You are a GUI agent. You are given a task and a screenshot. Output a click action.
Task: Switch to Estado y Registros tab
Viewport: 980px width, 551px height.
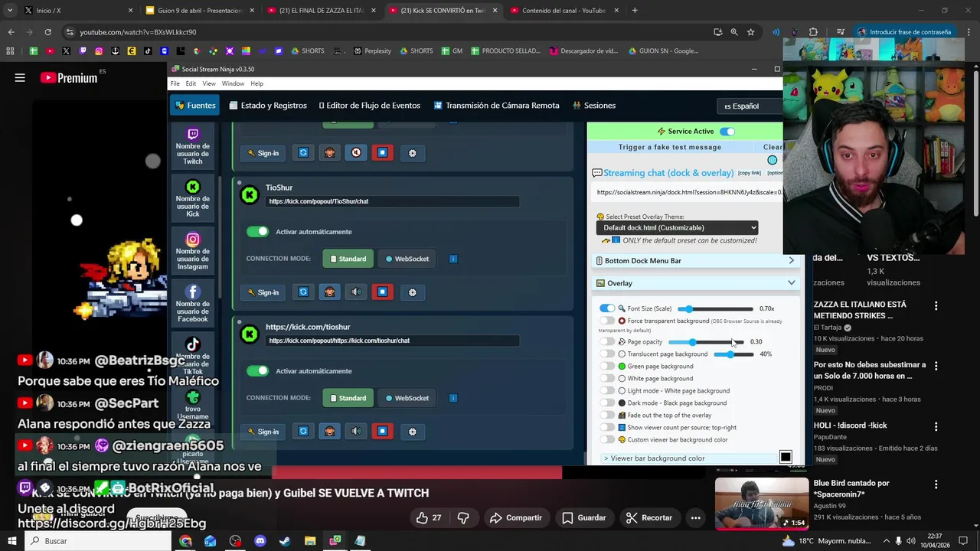click(x=267, y=106)
